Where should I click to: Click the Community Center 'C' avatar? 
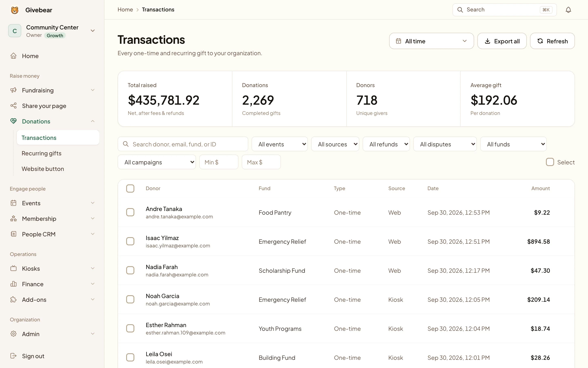[x=14, y=31]
